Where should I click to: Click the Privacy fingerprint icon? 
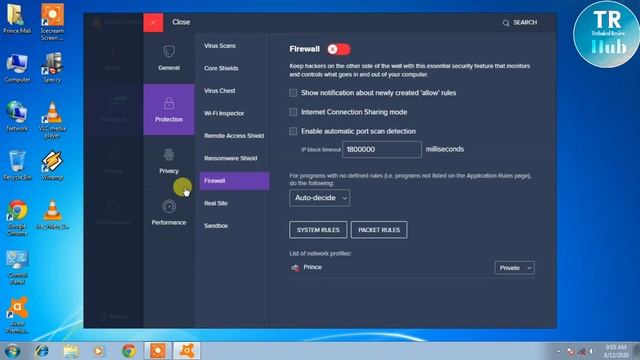(169, 155)
